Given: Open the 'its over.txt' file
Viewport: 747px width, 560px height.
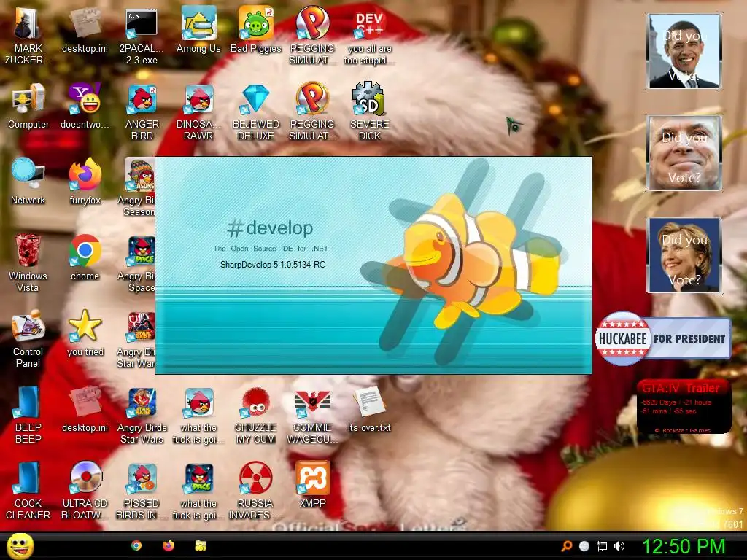Looking at the screenshot, I should coord(369,410).
